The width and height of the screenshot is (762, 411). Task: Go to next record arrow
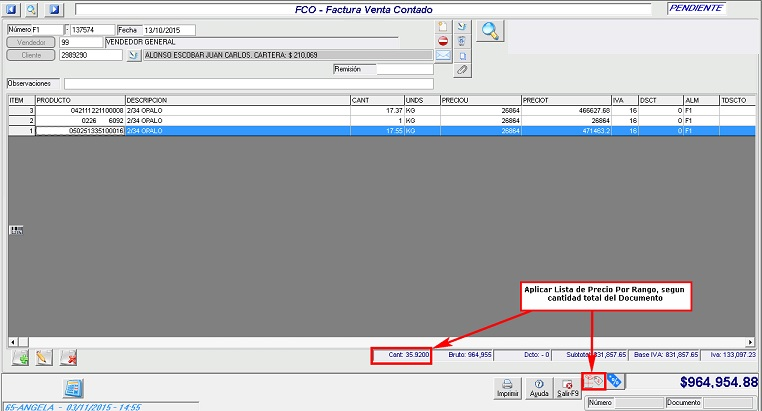(53, 9)
